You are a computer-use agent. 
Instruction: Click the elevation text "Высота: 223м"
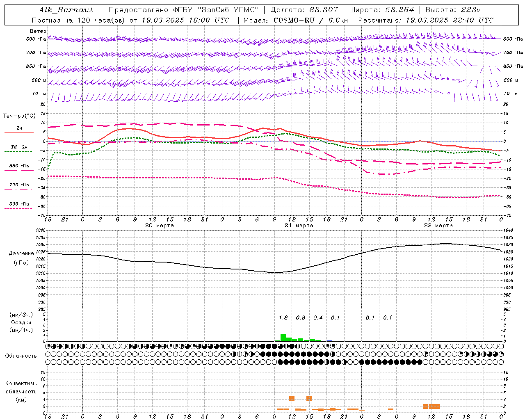[453, 10]
